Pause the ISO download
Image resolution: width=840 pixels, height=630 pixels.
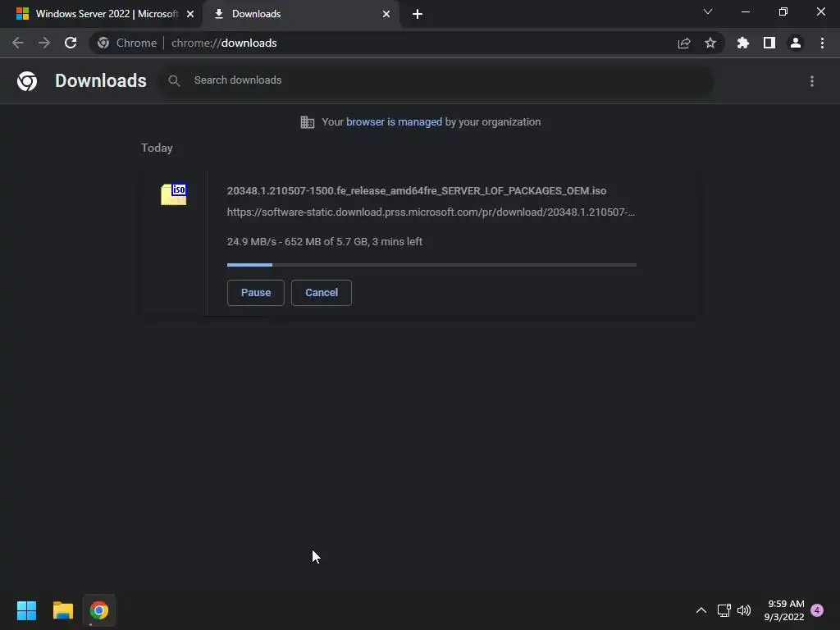(256, 293)
